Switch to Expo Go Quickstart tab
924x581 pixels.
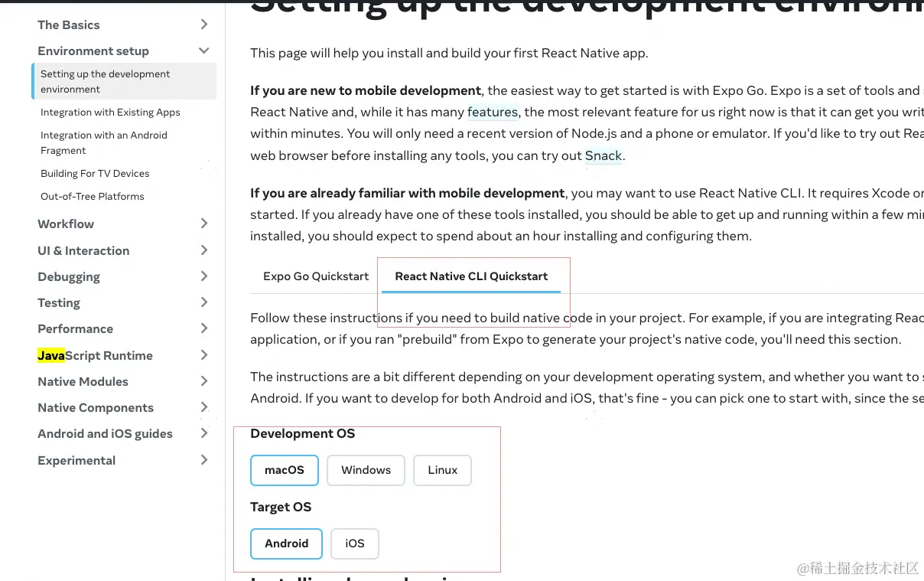pos(316,276)
